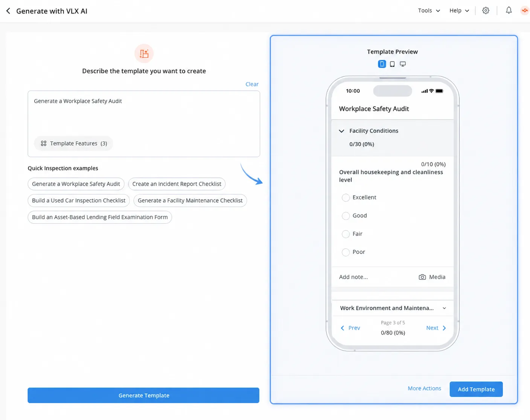This screenshot has height=420, width=530.
Task: Click the Generate Template button
Action: [143, 395]
